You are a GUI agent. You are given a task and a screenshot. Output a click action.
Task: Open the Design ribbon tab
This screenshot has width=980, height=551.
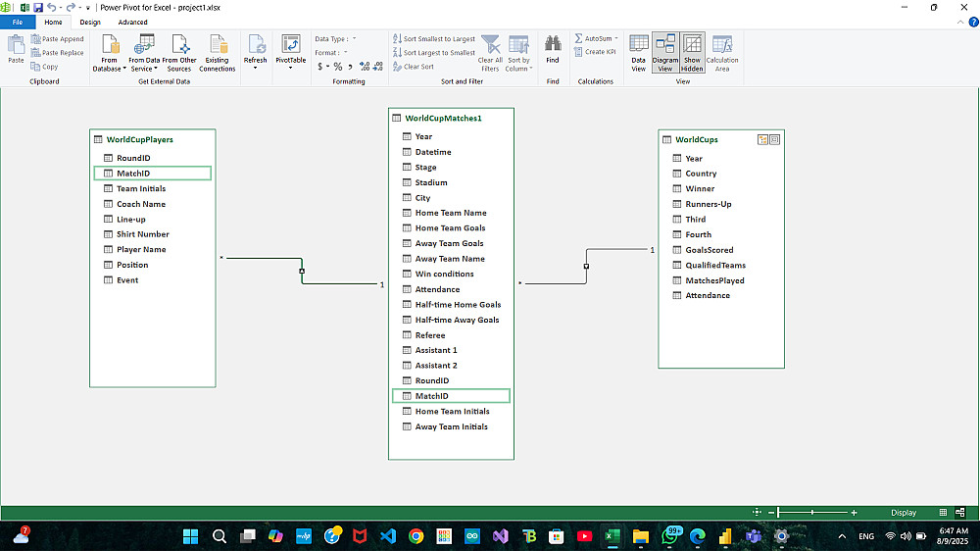tap(90, 22)
